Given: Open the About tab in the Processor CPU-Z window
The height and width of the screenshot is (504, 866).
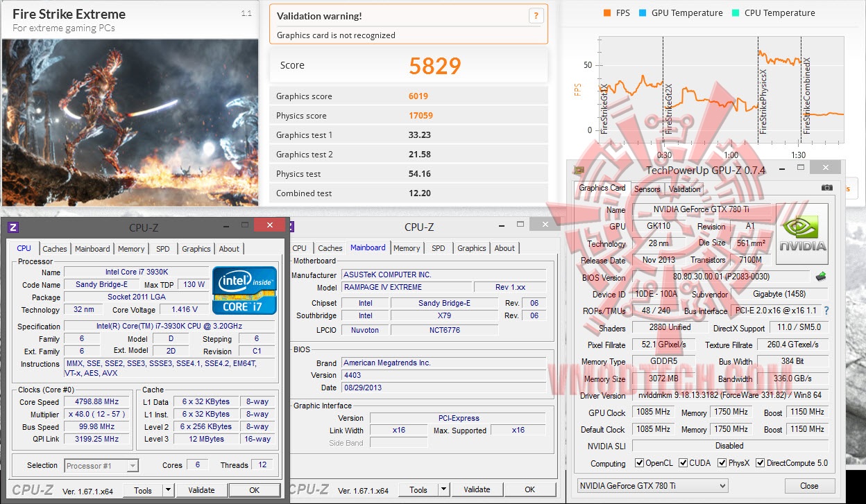Looking at the screenshot, I should [229, 249].
